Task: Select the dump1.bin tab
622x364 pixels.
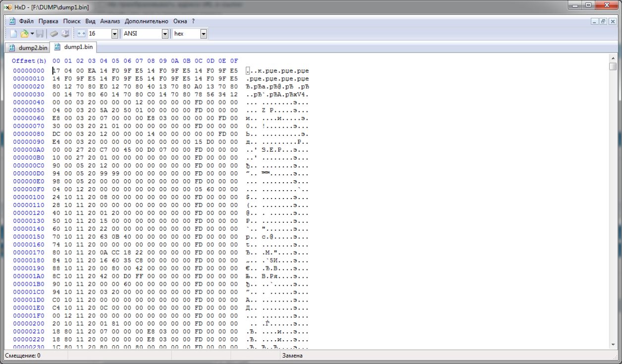Action: (74, 48)
